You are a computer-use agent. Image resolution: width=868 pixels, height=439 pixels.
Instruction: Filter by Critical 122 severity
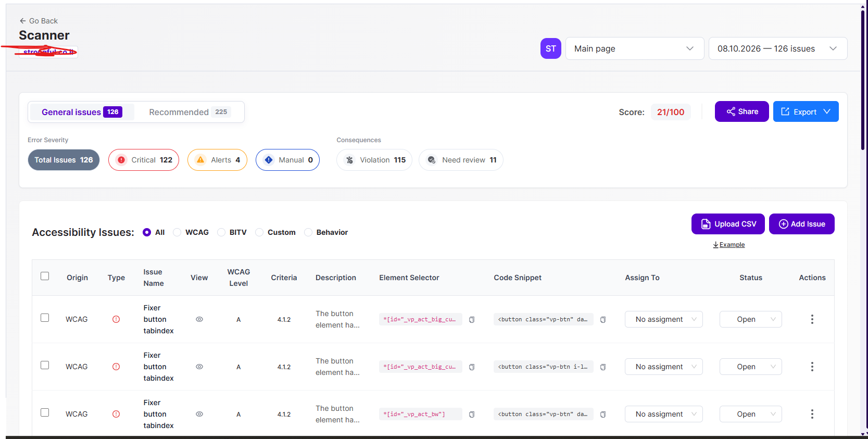tap(144, 160)
